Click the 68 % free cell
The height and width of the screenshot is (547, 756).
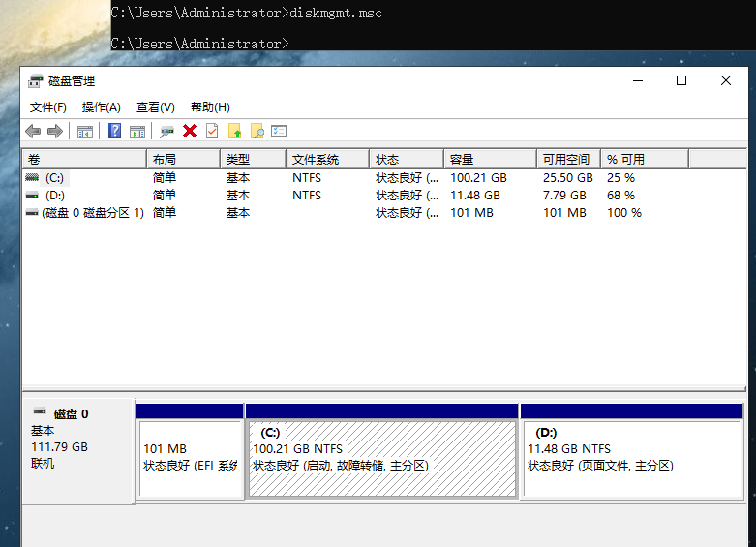coord(620,196)
